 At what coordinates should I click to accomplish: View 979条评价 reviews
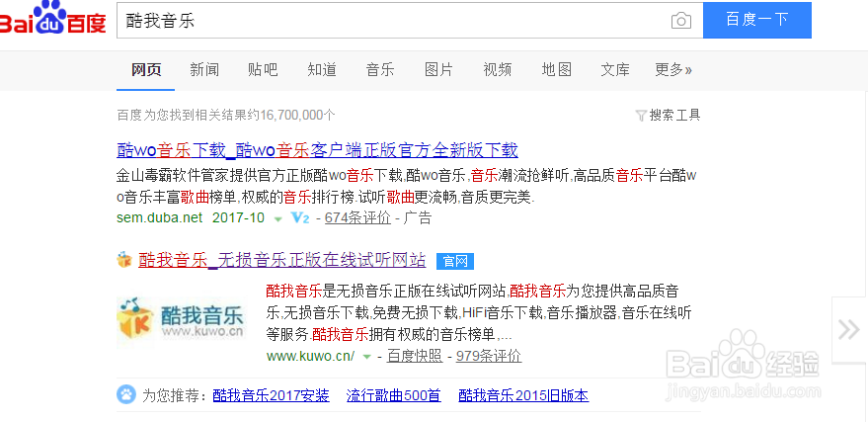[x=489, y=356]
